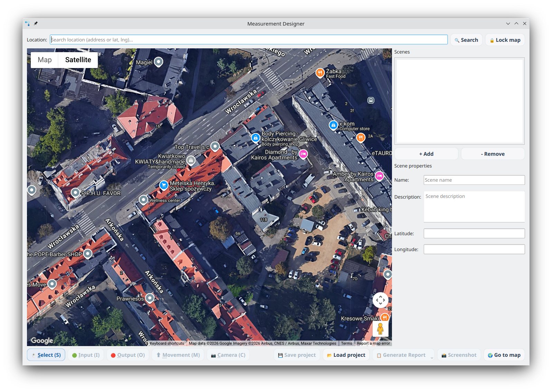Click the Search button

pyautogui.click(x=466, y=40)
